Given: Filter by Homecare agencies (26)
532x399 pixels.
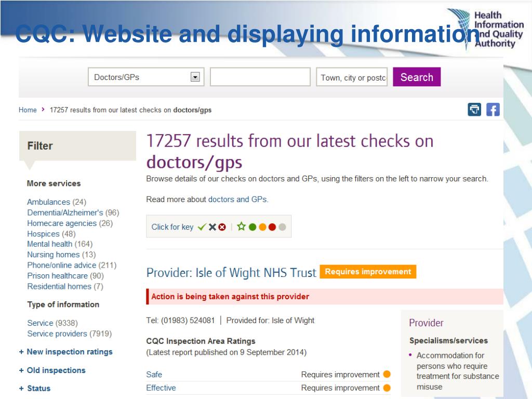Looking at the screenshot, I should tap(70, 223).
